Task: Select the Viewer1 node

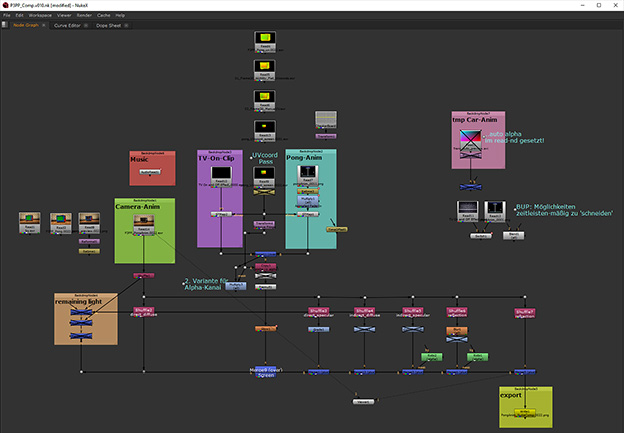Action: pyautogui.click(x=361, y=401)
